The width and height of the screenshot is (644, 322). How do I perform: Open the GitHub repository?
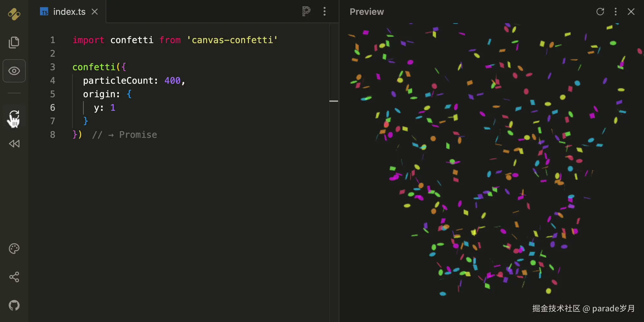tap(14, 305)
